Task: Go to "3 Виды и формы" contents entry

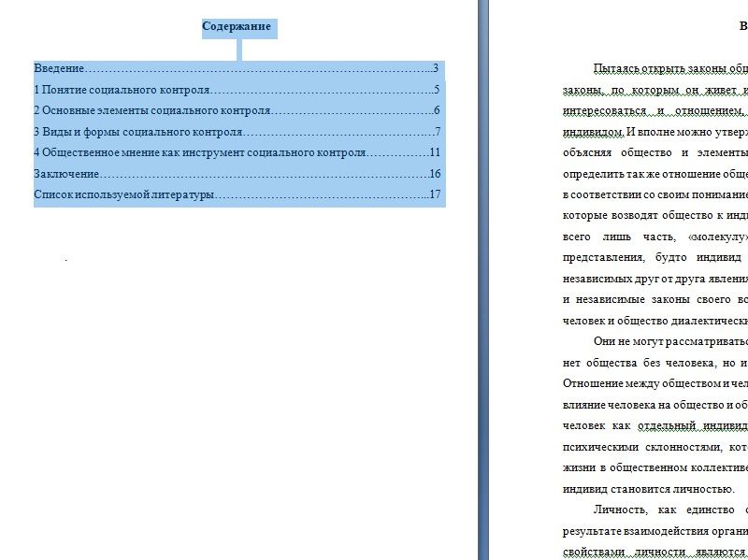Action: pyautogui.click(x=138, y=132)
